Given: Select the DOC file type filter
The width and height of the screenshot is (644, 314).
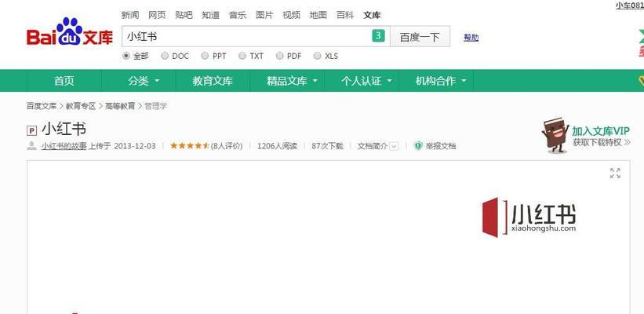Looking at the screenshot, I should pyautogui.click(x=165, y=56).
